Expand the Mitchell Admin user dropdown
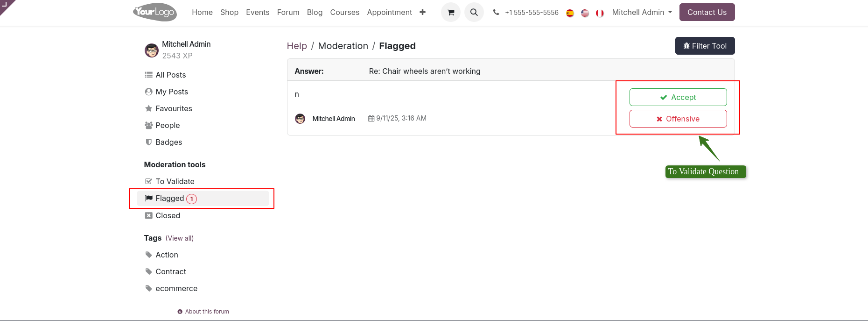The width and height of the screenshot is (868, 321). pos(642,12)
